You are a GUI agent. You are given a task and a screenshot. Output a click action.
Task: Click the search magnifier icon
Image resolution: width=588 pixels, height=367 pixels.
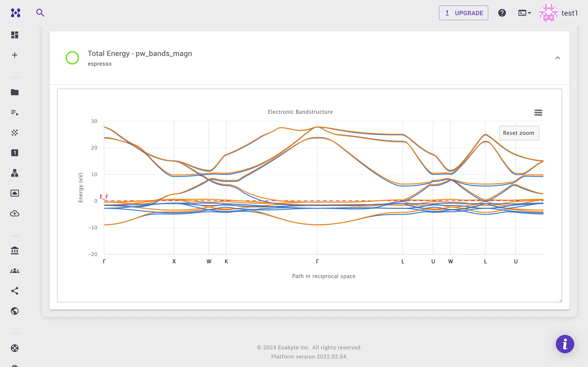pyautogui.click(x=40, y=13)
